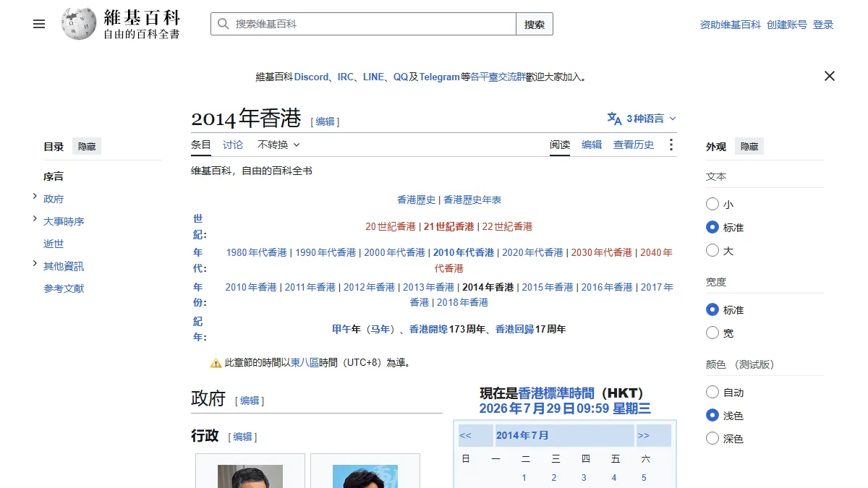
Task: Open the 2013年香港 link
Action: pyautogui.click(x=429, y=287)
